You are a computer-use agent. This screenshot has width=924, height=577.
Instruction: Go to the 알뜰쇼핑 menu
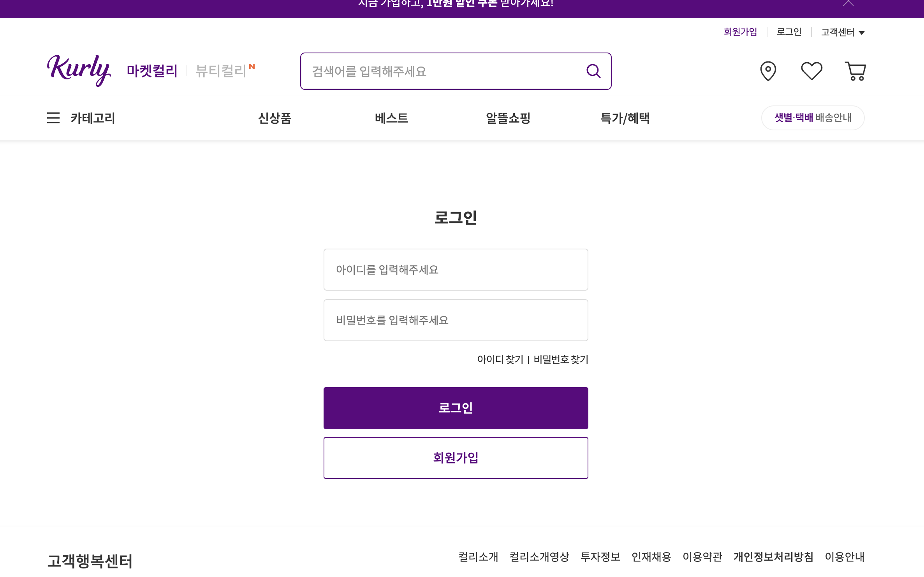508,118
